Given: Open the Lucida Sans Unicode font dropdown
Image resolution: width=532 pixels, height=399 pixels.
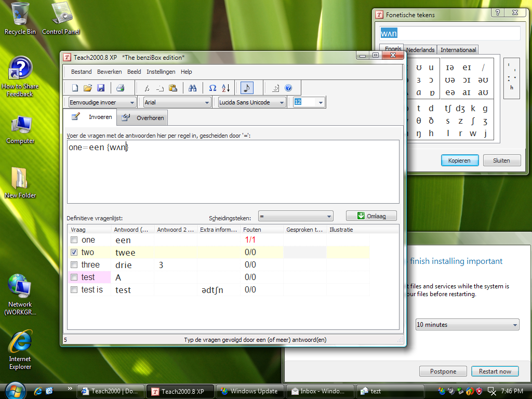Looking at the screenshot, I should pos(252,102).
